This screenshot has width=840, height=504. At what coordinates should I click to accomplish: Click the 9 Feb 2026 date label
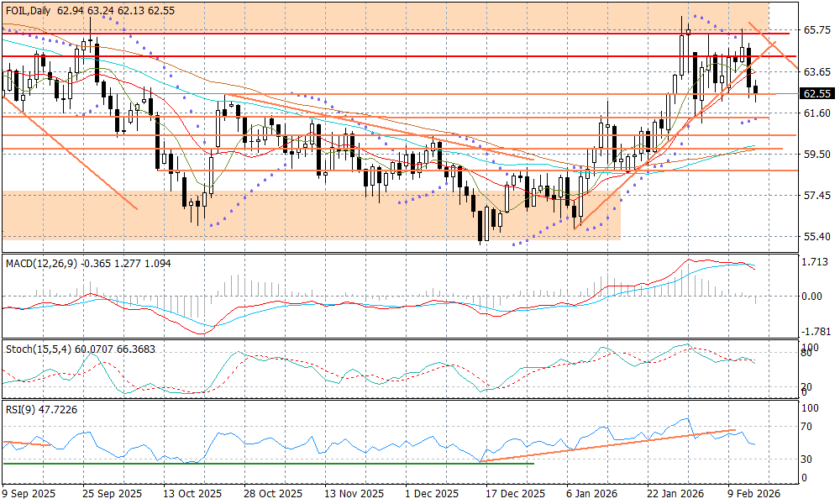pyautogui.click(x=753, y=494)
